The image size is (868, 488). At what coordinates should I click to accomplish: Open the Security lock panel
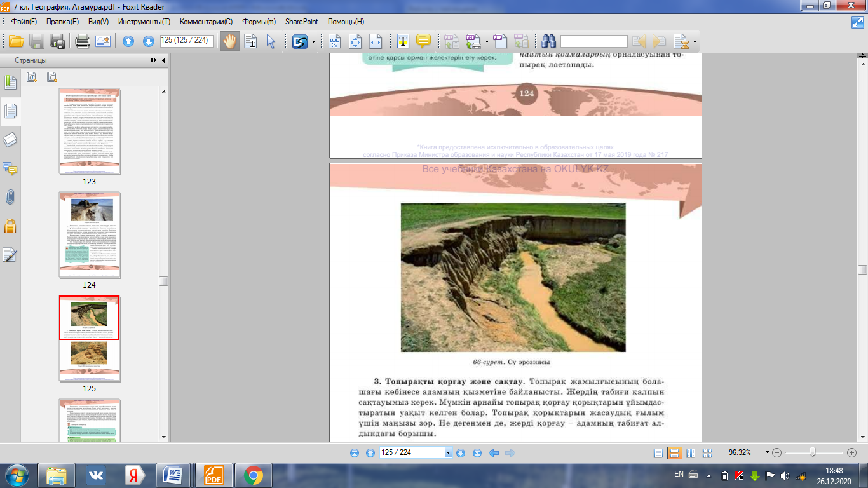click(11, 226)
